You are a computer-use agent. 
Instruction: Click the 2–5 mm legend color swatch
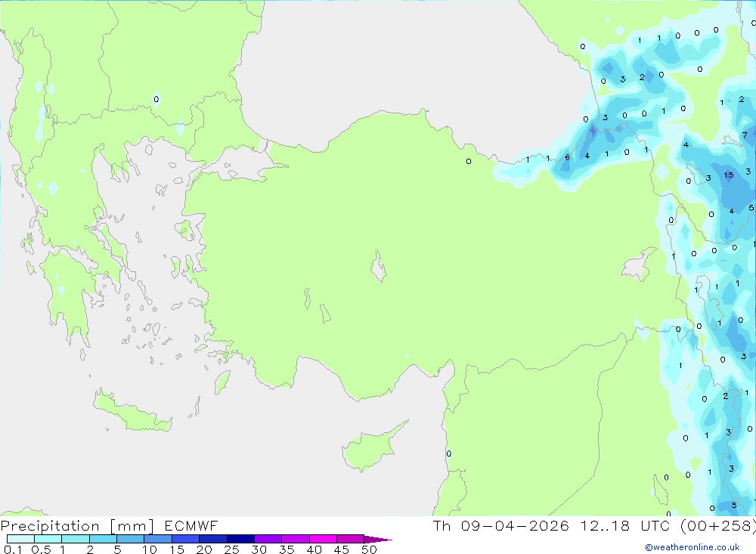click(x=103, y=539)
